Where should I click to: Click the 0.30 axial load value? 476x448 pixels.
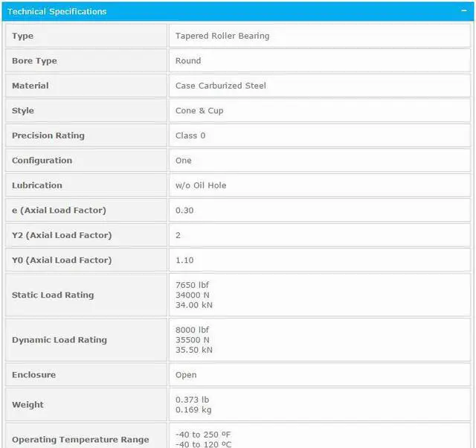[x=184, y=211]
